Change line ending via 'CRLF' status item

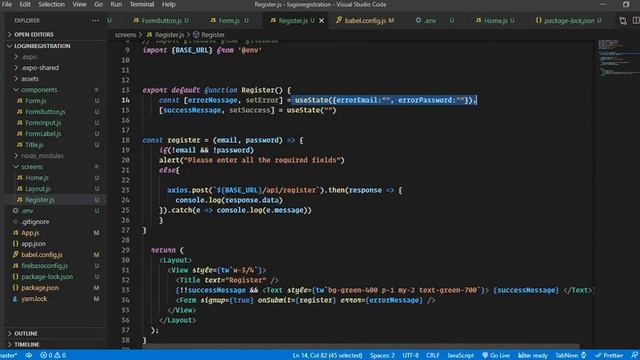(433, 356)
